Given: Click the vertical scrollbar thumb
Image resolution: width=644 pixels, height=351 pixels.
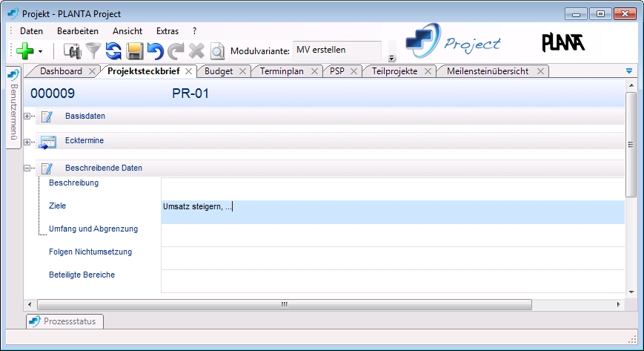Looking at the screenshot, I should click(631, 145).
